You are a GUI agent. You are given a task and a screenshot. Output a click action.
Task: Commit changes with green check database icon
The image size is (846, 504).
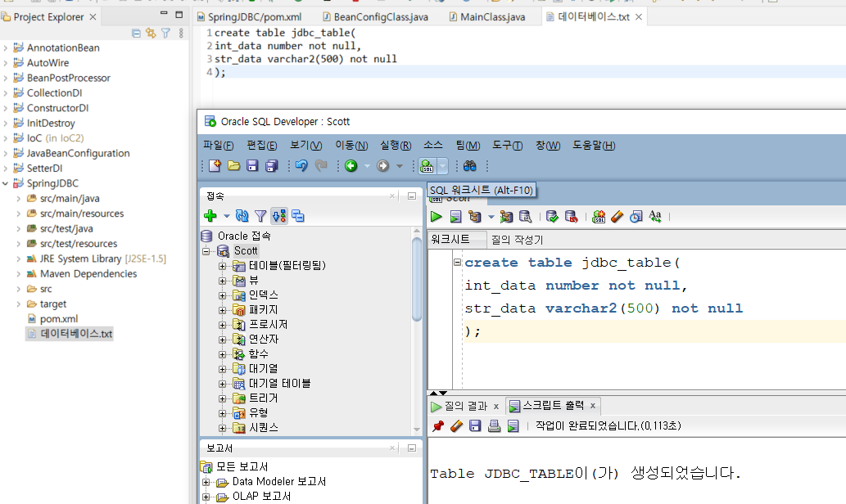coord(552,217)
